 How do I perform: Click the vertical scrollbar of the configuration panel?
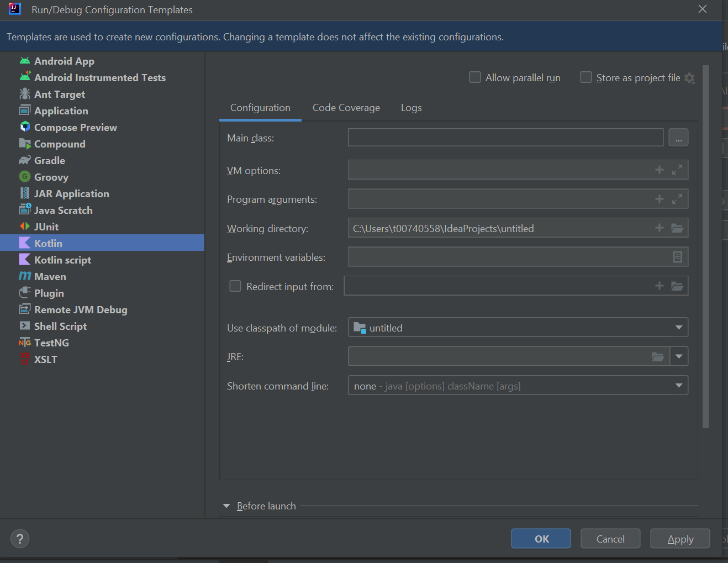point(706,246)
